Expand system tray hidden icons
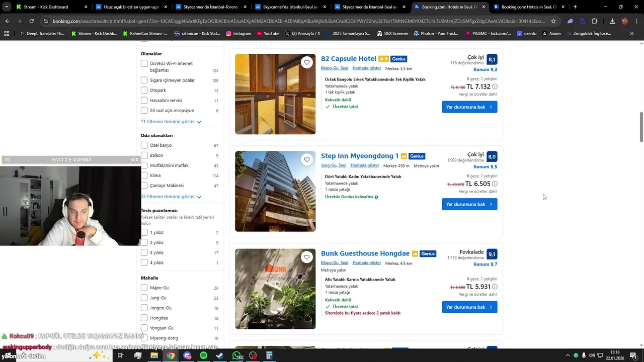Screen dimensions: 644x362 (568, 355)
